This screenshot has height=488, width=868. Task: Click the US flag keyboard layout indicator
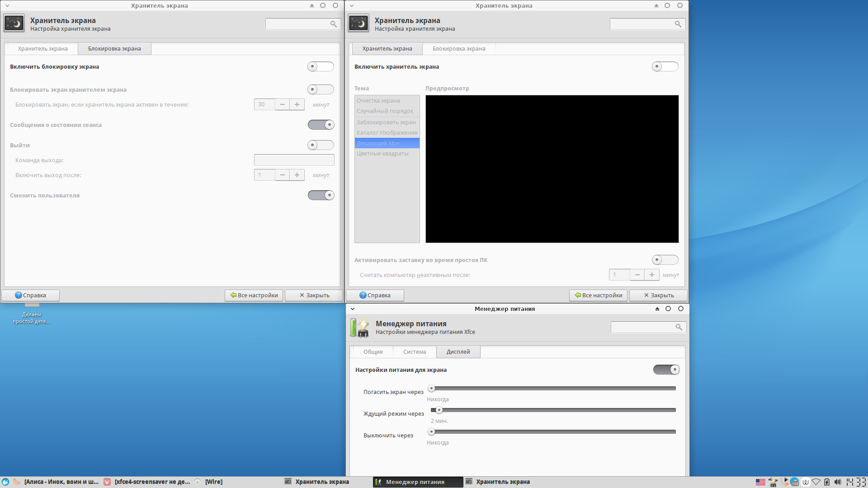(x=760, y=482)
